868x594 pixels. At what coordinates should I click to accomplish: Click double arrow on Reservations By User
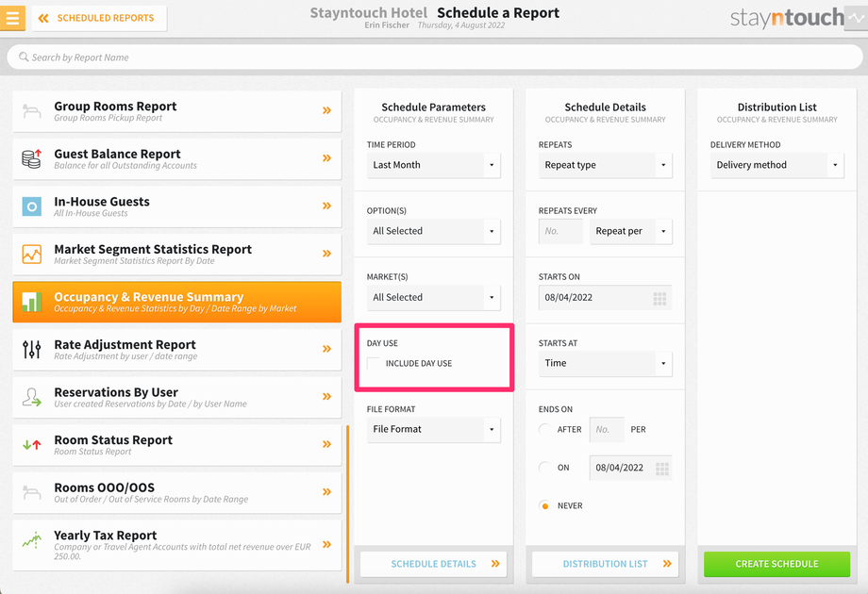point(327,397)
